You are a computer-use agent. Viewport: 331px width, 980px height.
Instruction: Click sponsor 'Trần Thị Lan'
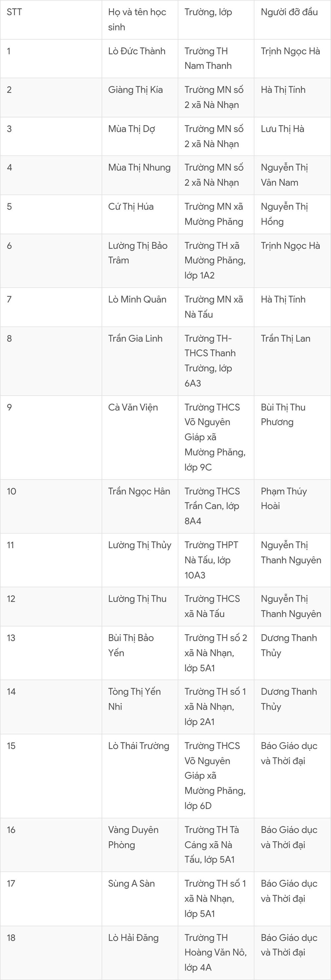pyautogui.click(x=285, y=338)
